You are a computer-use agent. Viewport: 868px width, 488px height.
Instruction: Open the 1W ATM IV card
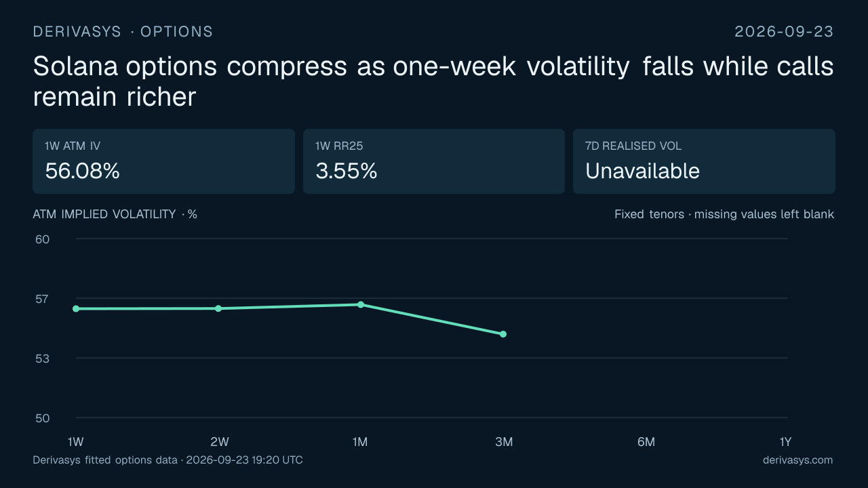point(163,161)
